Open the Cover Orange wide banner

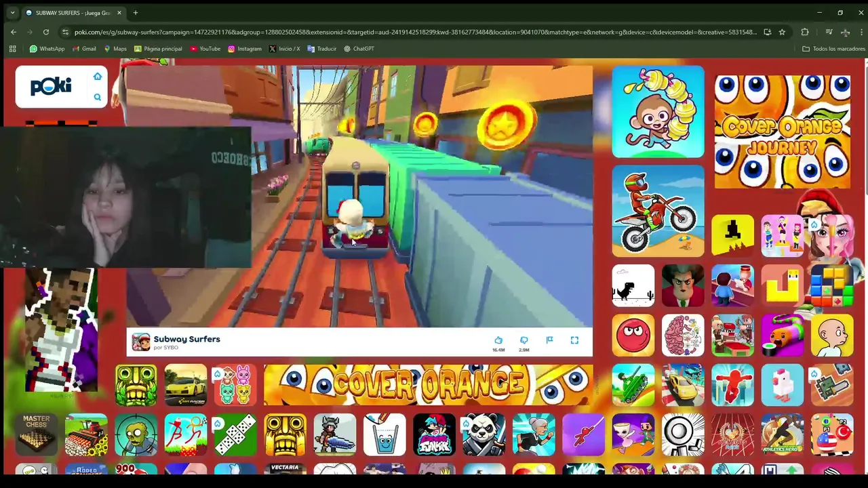(x=428, y=385)
